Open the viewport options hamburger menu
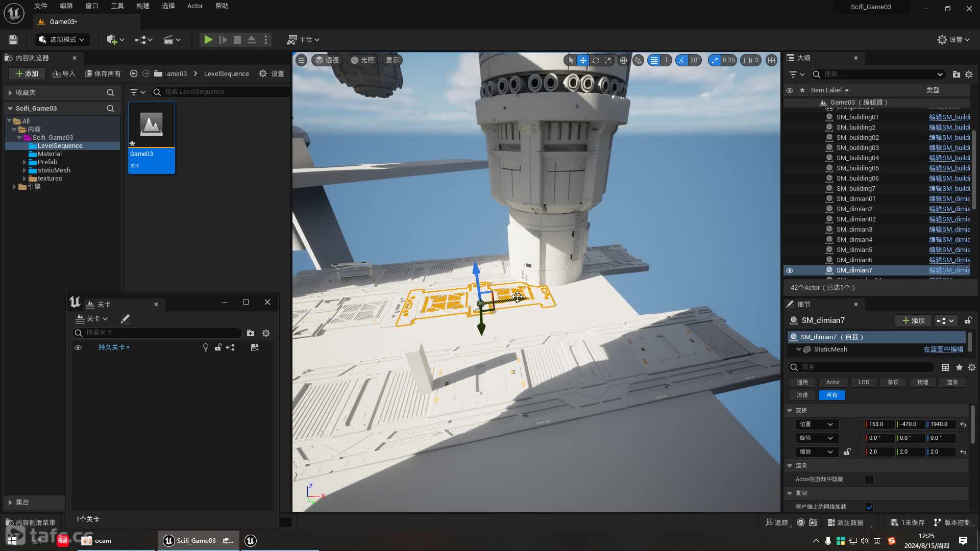This screenshot has height=551, width=980. pos(301,60)
